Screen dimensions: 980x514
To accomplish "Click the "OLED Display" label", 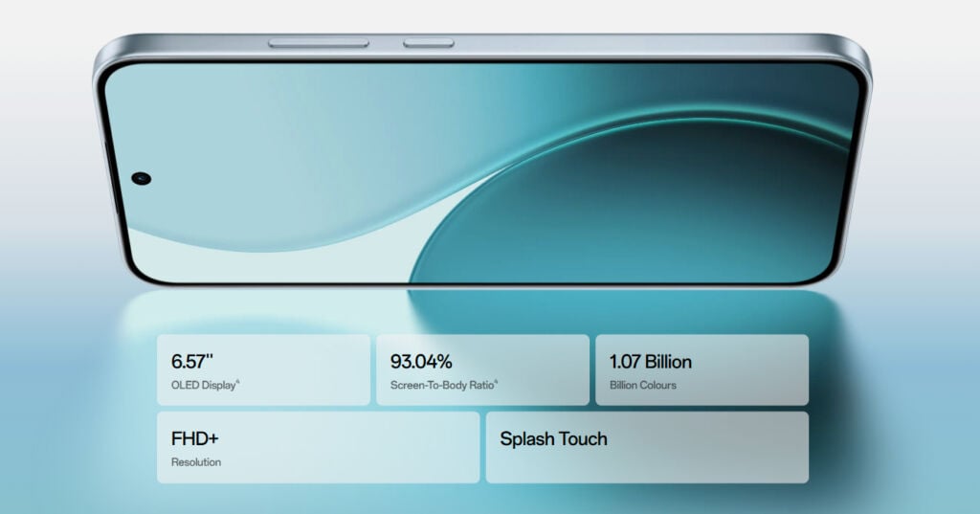I will (x=204, y=385).
